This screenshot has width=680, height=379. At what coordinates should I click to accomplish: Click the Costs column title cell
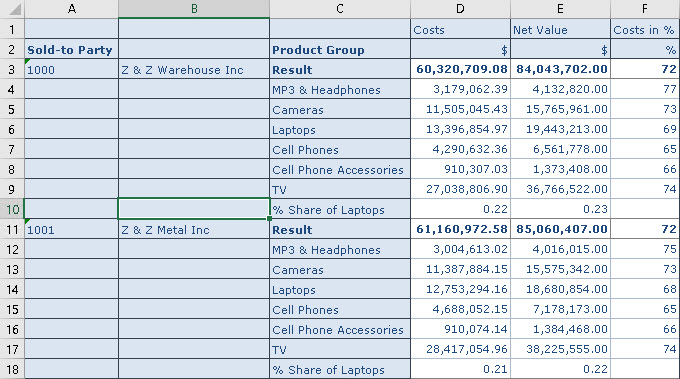click(461, 29)
